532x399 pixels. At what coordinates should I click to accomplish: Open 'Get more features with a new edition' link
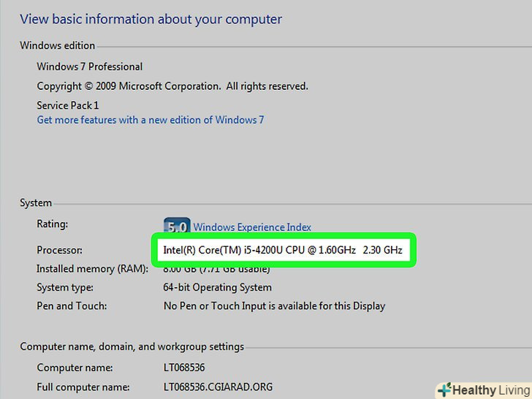pos(151,120)
